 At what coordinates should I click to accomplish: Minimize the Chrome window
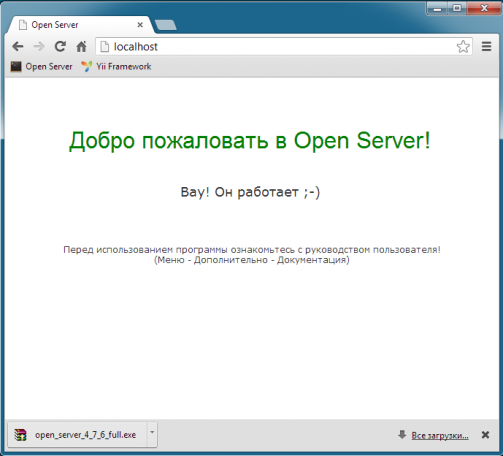(438, 8)
